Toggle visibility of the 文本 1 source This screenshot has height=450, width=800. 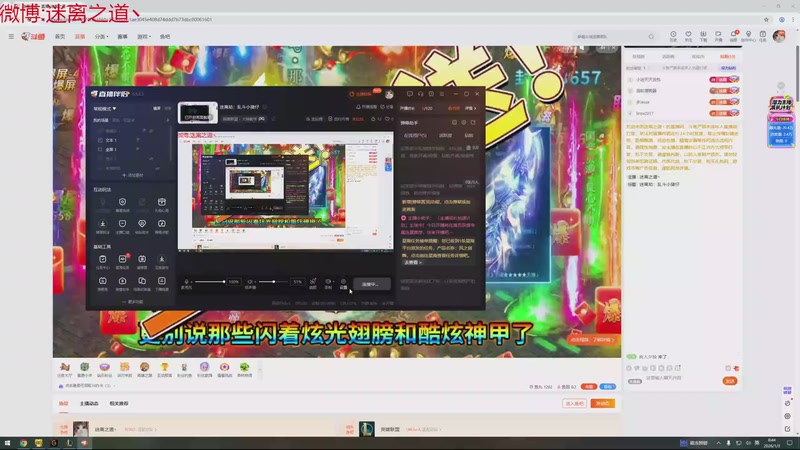[138, 140]
